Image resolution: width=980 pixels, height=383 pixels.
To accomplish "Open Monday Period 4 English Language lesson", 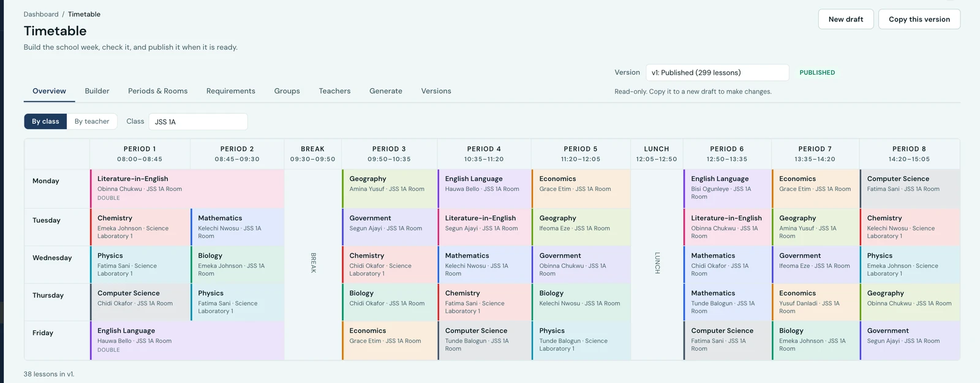I will pos(484,188).
